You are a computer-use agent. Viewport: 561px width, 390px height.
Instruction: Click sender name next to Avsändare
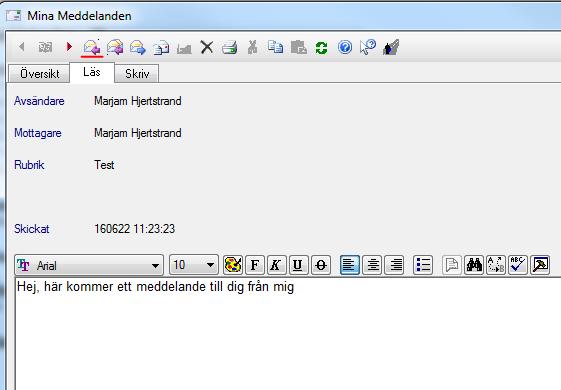click(138, 101)
